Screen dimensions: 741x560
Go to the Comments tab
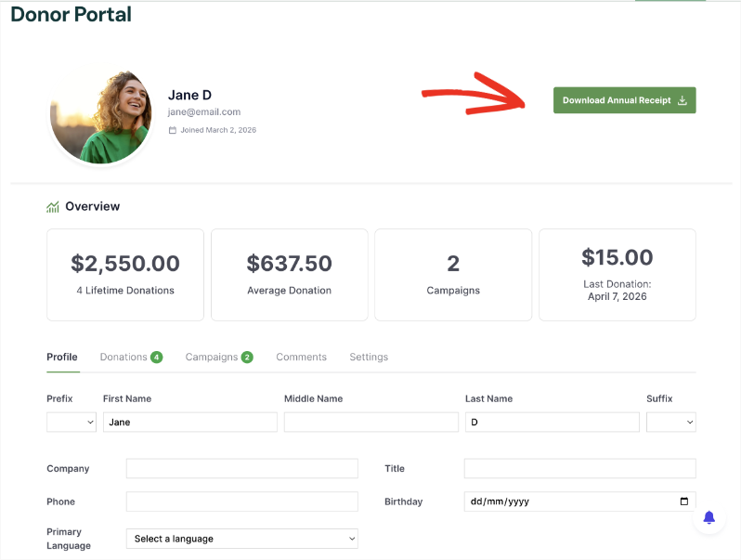pos(301,357)
